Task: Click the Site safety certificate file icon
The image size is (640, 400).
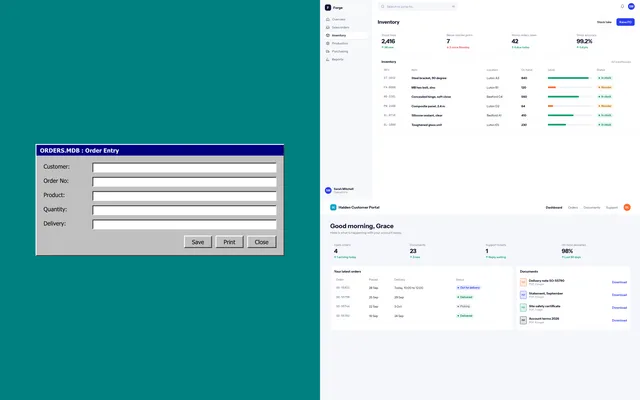Action: pos(523,307)
